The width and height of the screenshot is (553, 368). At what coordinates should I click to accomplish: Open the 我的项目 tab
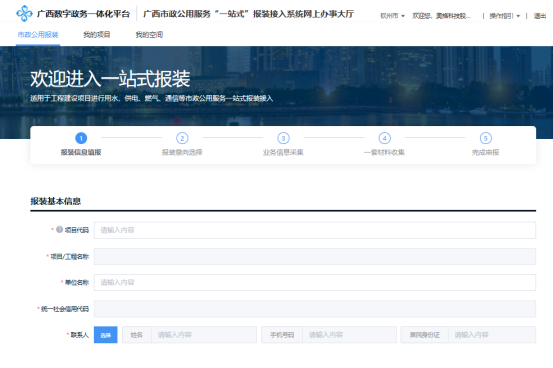(x=97, y=35)
